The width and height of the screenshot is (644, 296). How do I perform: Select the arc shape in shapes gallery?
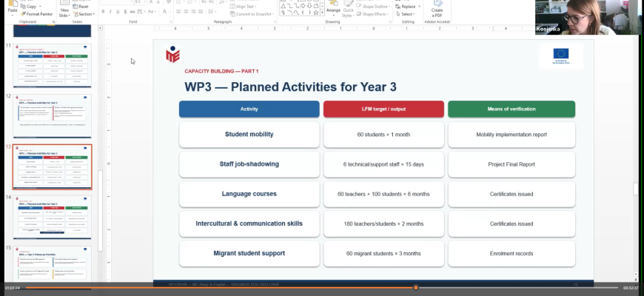(290, 13)
